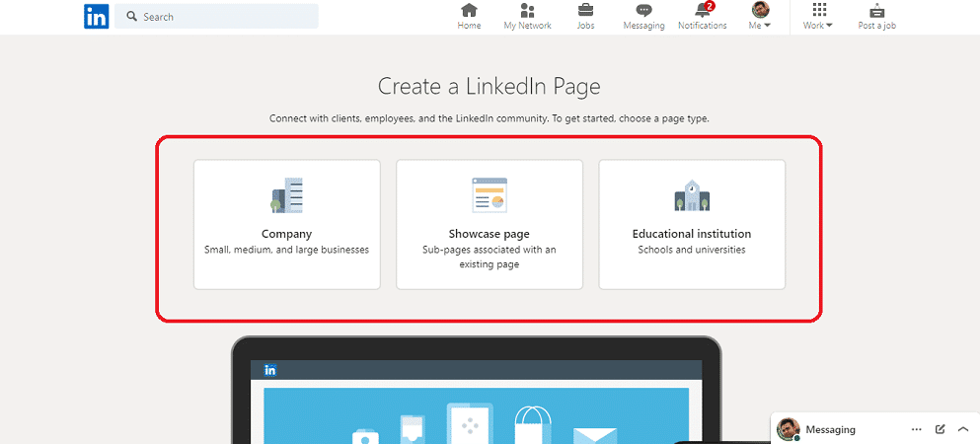The width and height of the screenshot is (980, 444).
Task: Click the Showcase page chart icon
Action: click(x=490, y=195)
